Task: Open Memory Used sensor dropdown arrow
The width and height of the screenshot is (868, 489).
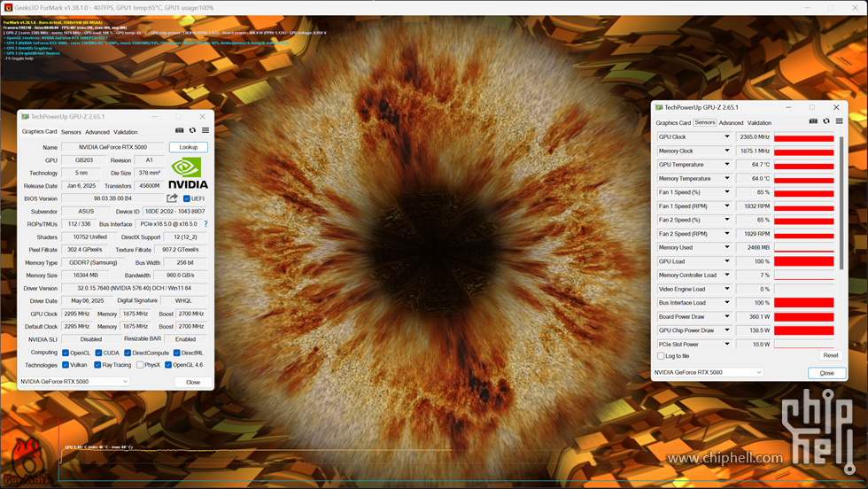Action: click(727, 247)
